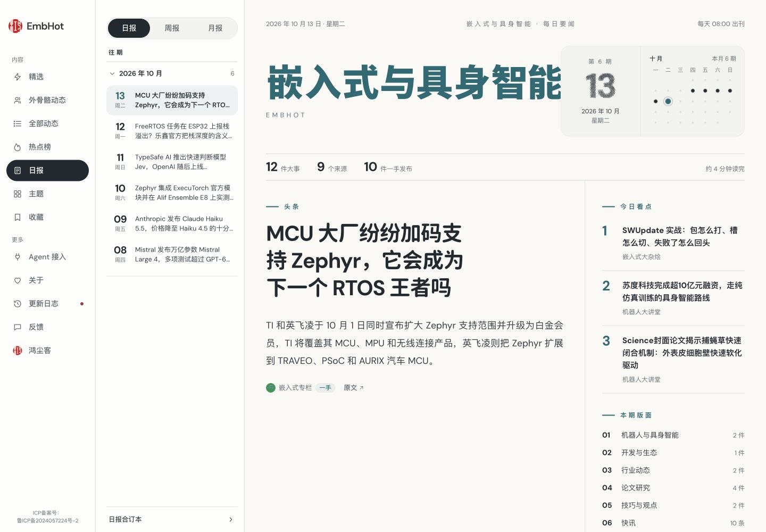
Task: Expand 日报合订本 with the right chevron
Action: [x=230, y=519]
